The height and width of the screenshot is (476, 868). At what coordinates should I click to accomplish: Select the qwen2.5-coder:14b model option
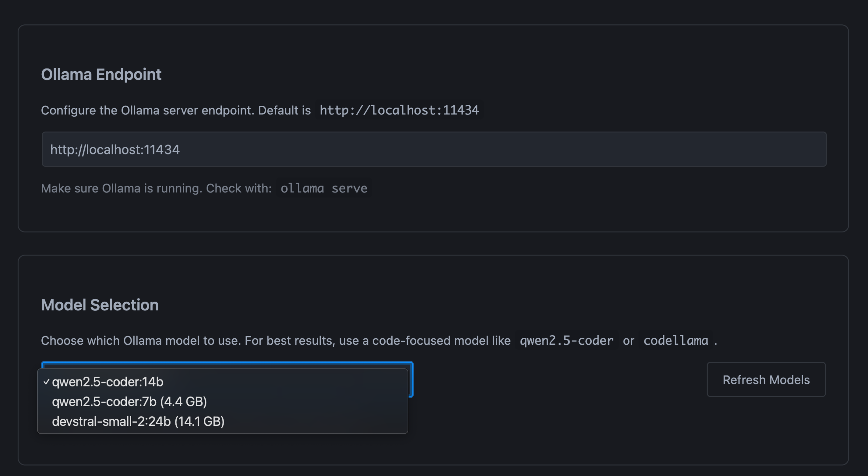[107, 382]
